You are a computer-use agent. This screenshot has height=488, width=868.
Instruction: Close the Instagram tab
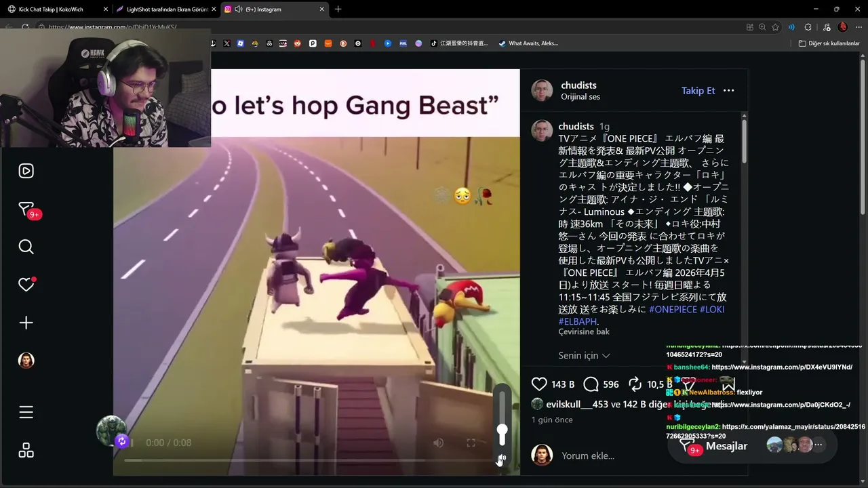click(x=321, y=9)
